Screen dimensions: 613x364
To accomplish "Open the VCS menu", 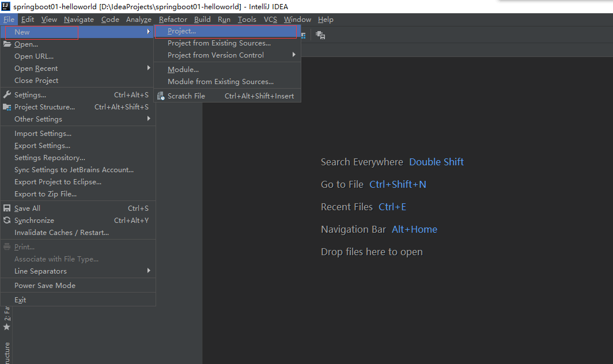I will (x=271, y=20).
